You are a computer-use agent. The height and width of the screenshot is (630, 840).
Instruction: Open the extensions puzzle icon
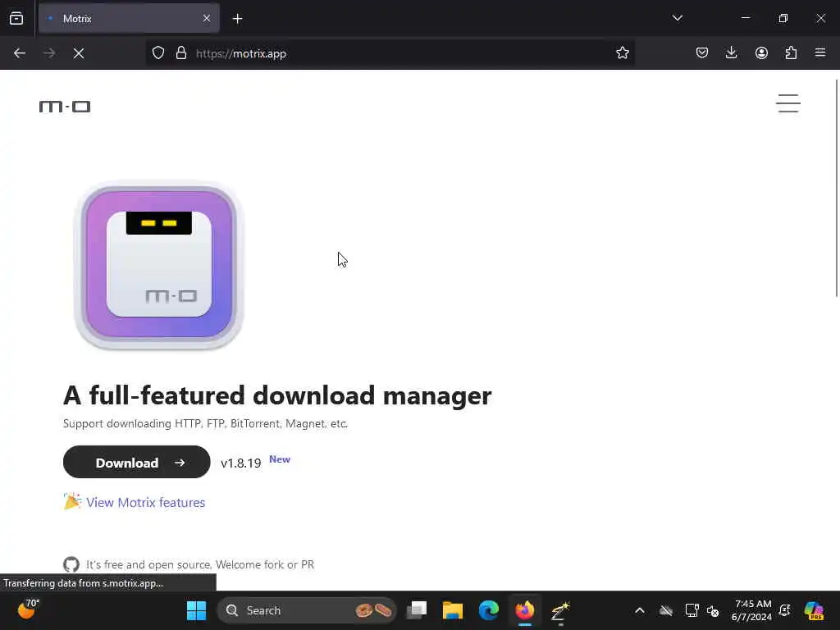pos(791,52)
